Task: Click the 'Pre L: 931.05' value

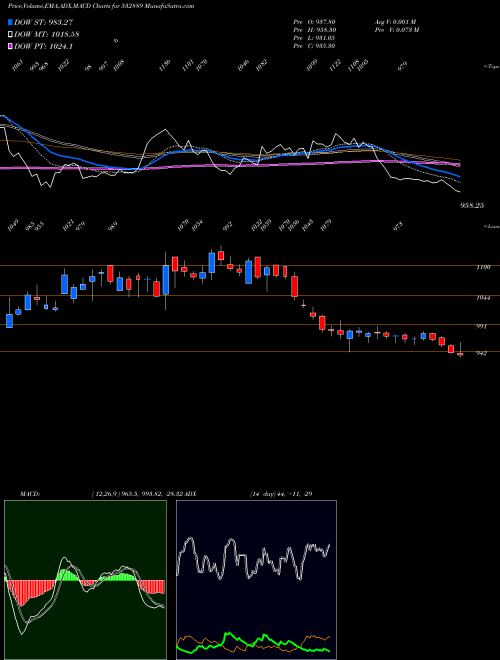Action: click(x=314, y=38)
